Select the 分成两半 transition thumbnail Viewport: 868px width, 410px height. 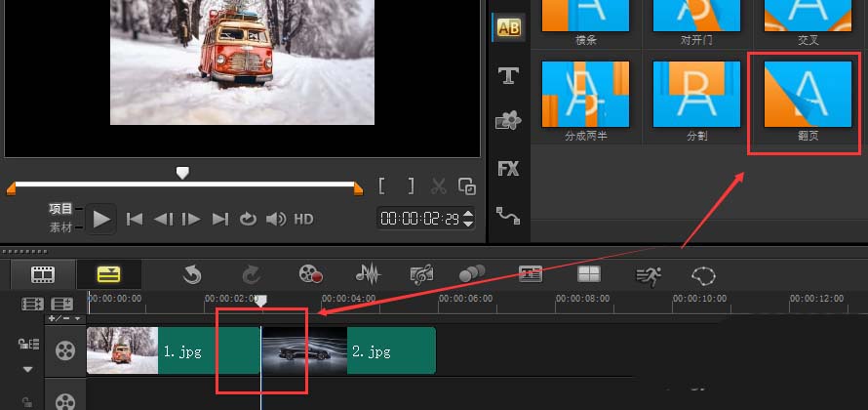[586, 94]
